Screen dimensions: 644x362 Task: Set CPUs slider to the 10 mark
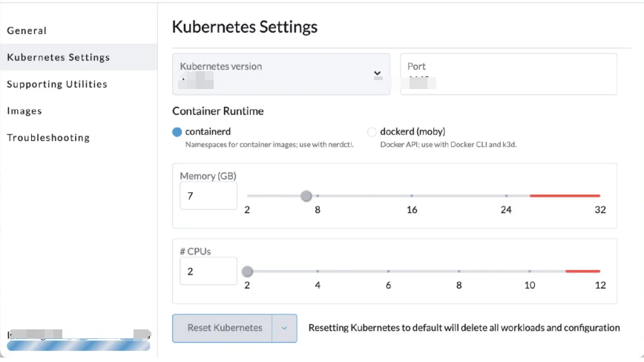pos(530,271)
